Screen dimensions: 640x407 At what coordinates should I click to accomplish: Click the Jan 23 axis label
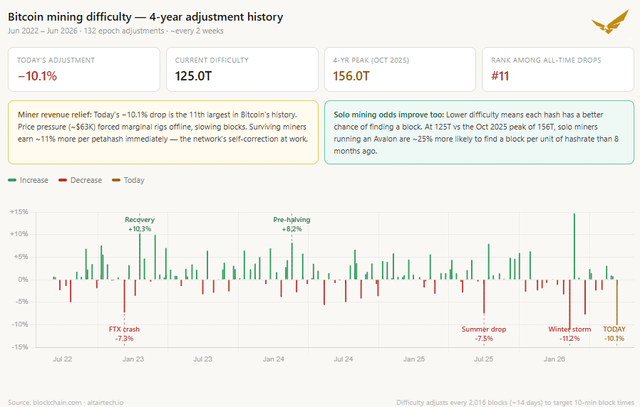coord(133,359)
